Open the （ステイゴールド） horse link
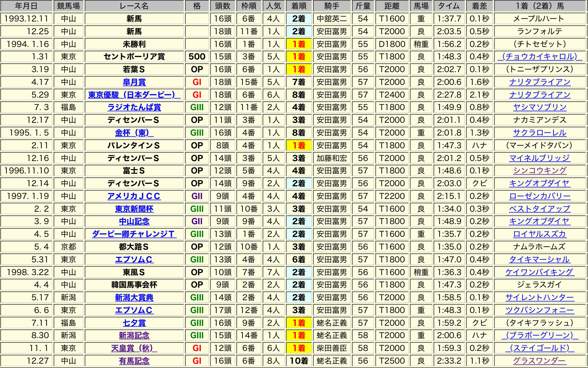The height and width of the screenshot is (368, 588). 539,348
